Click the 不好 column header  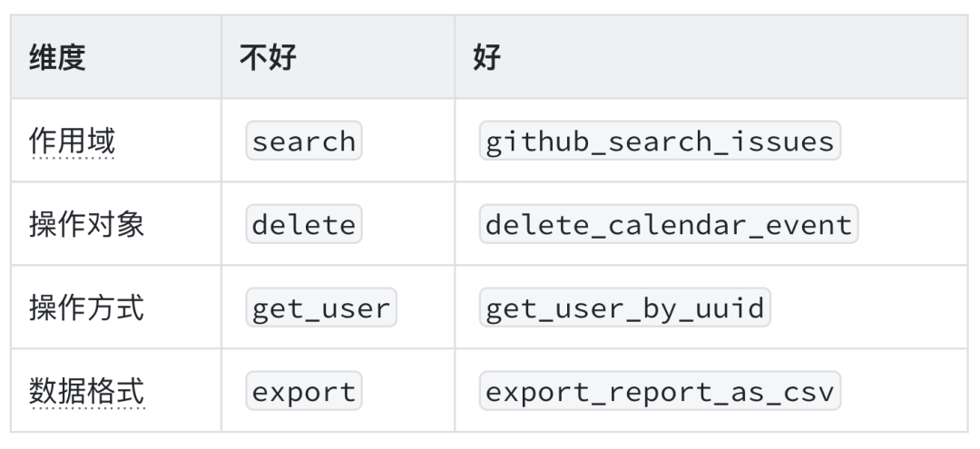pos(268,58)
